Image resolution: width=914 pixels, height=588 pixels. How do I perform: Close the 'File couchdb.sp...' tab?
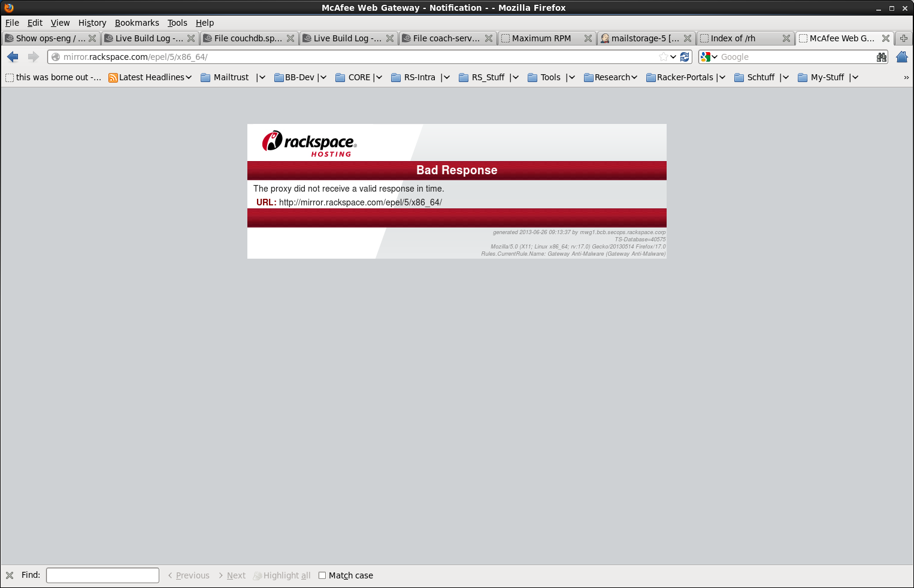pyautogui.click(x=290, y=38)
